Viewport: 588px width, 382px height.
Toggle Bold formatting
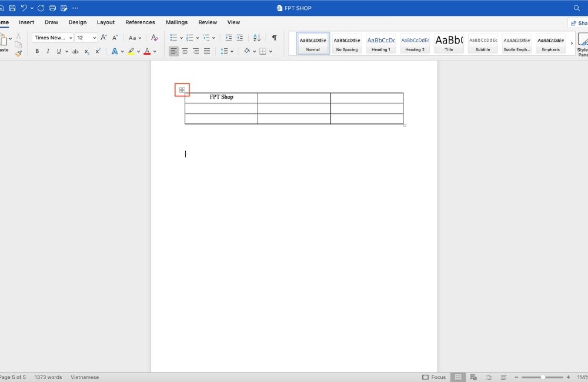tap(36, 51)
